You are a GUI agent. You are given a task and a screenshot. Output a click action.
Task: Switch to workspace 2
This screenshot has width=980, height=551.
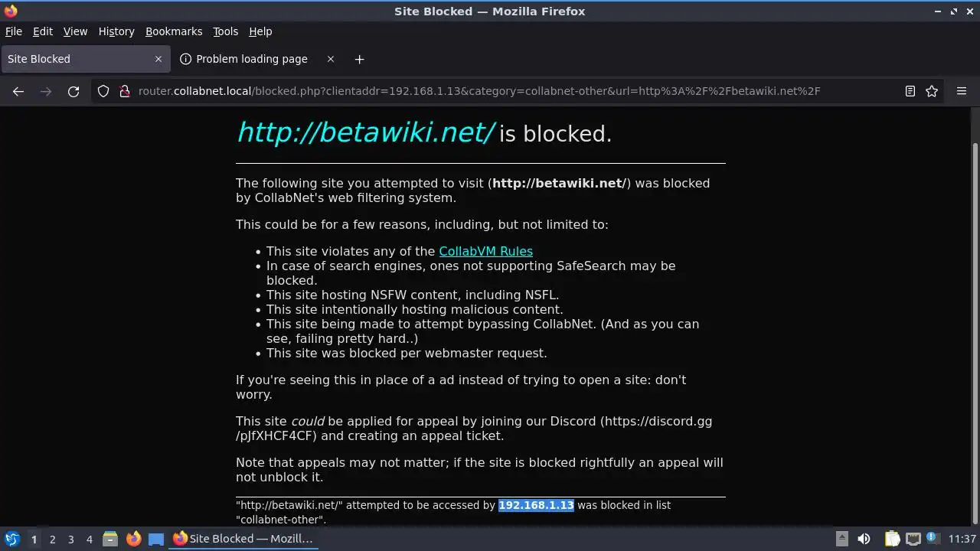52,539
